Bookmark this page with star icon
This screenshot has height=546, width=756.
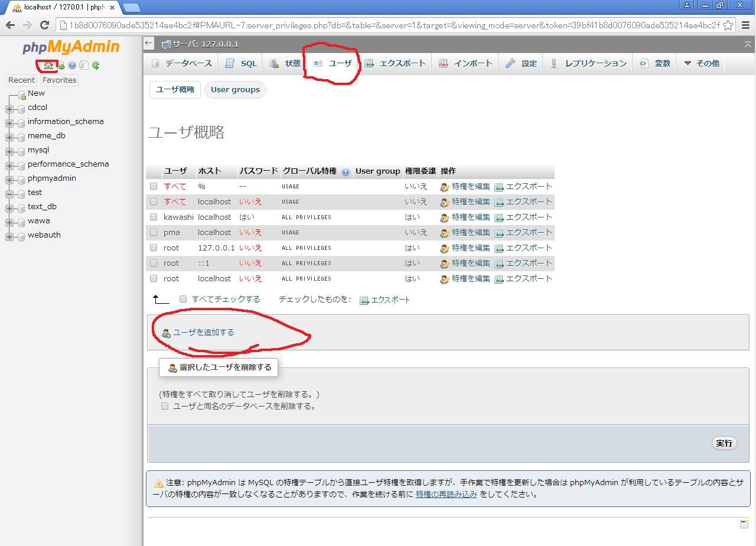pos(728,25)
